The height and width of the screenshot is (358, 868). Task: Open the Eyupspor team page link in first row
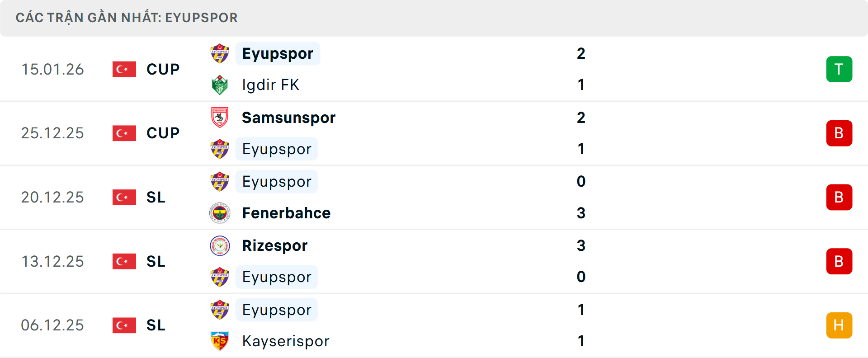278,53
